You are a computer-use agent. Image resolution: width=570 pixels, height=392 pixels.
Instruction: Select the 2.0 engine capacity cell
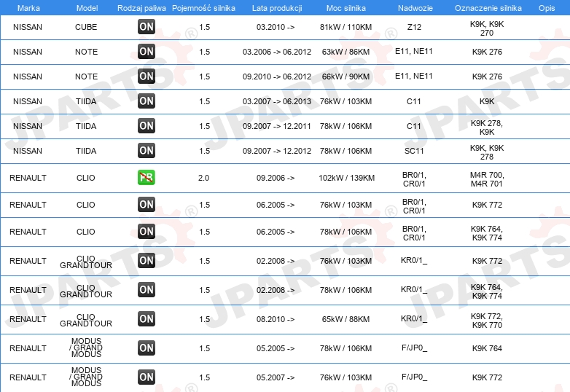coord(203,178)
